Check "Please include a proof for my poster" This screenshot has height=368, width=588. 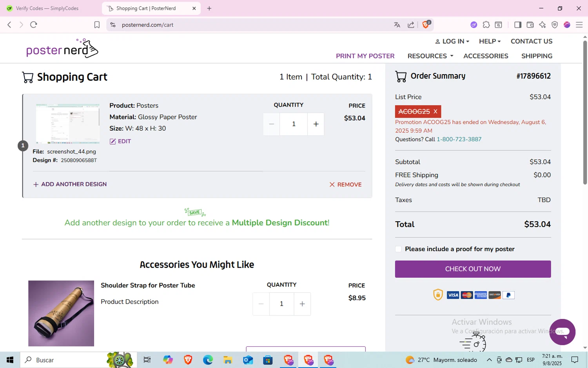(x=398, y=249)
